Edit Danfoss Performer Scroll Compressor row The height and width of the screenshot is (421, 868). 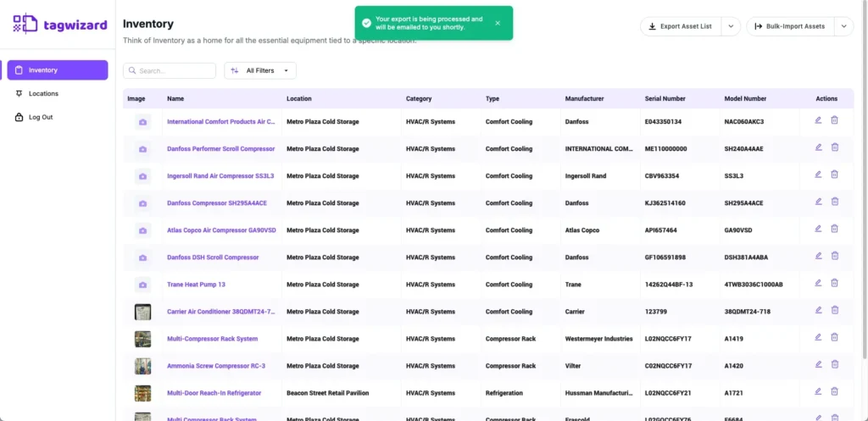pyautogui.click(x=818, y=147)
